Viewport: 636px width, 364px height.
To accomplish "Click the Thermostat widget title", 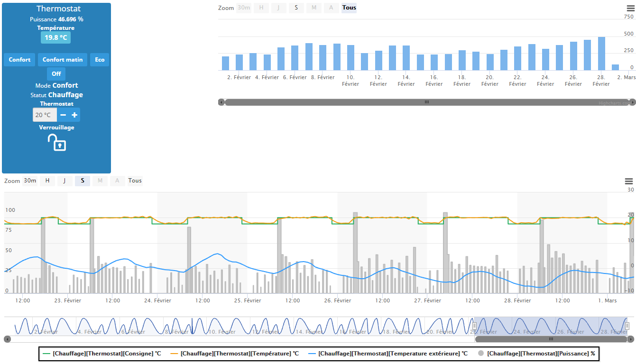I will tap(58, 9).
